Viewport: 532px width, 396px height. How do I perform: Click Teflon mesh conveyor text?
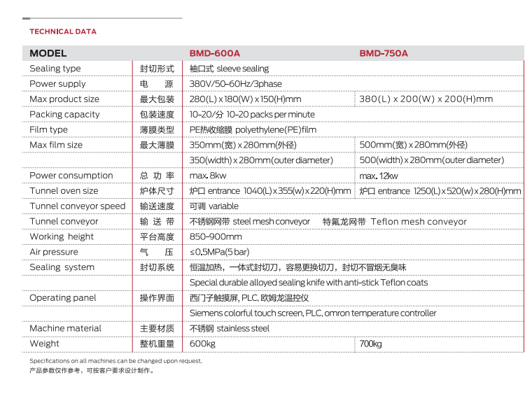tap(419, 221)
